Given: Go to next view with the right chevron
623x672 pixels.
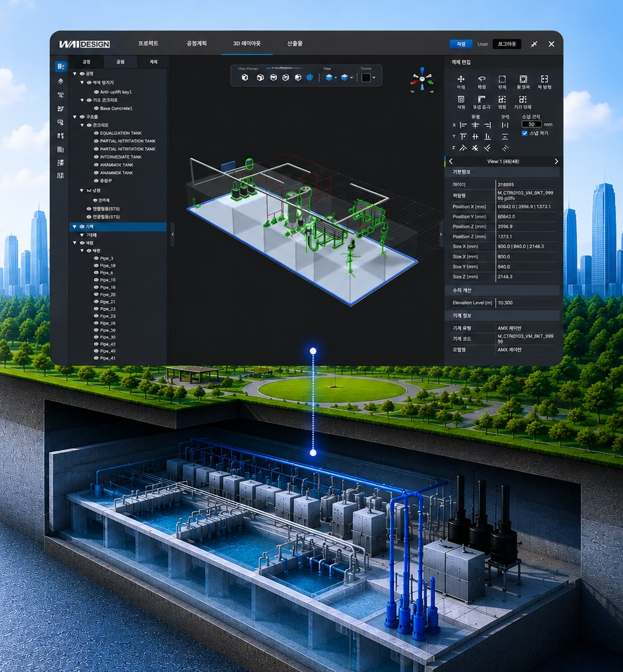Looking at the screenshot, I should (556, 162).
